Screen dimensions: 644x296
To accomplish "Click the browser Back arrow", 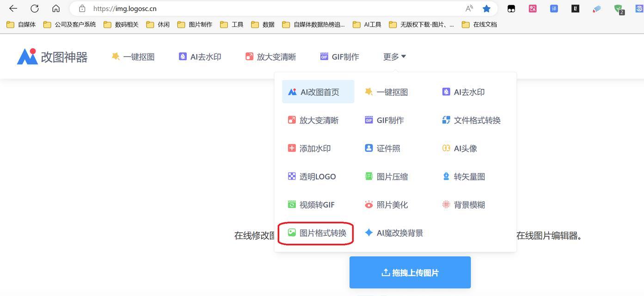I will click(13, 8).
